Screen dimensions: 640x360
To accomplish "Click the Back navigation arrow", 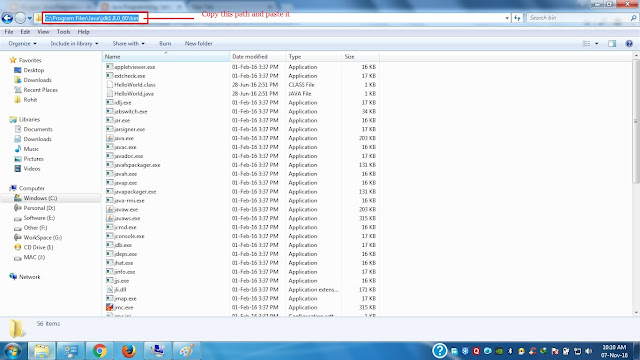I will (x=7, y=18).
